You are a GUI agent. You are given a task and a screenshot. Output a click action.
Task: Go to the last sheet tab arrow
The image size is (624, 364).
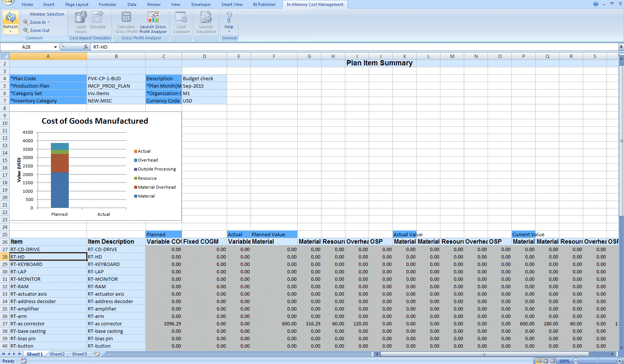[x=20, y=354]
